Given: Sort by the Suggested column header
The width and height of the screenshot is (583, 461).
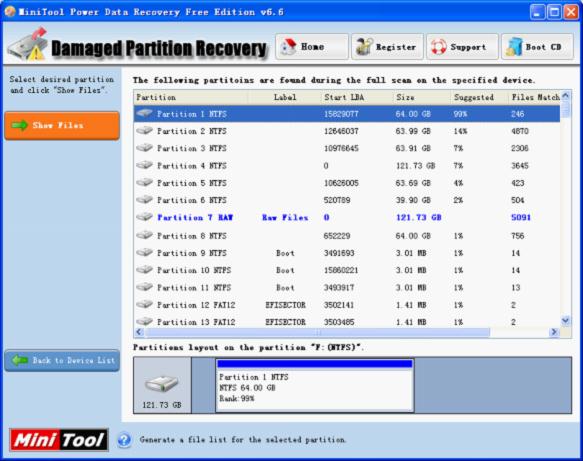Looking at the screenshot, I should (479, 97).
